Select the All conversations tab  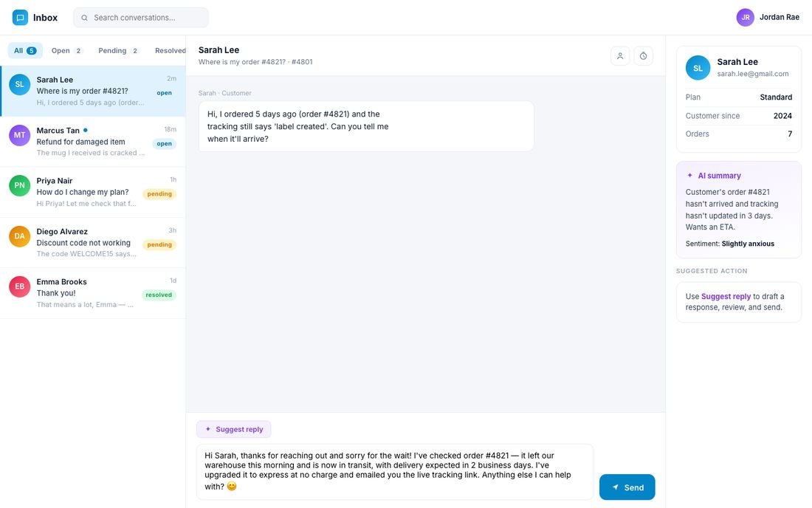click(25, 51)
